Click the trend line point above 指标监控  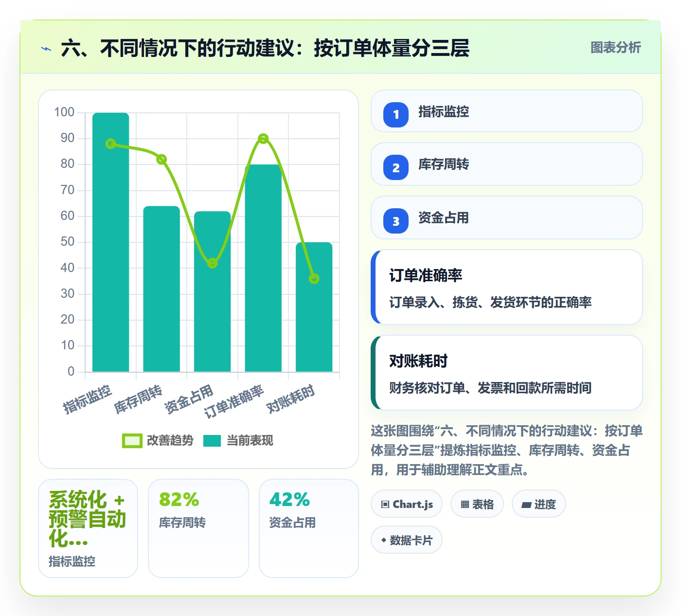(111, 144)
